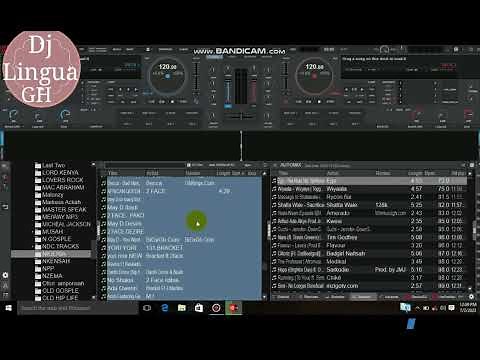The width and height of the screenshot is (480, 360).
Task: Open settings gear in browser sidebar
Action: pos(5,275)
